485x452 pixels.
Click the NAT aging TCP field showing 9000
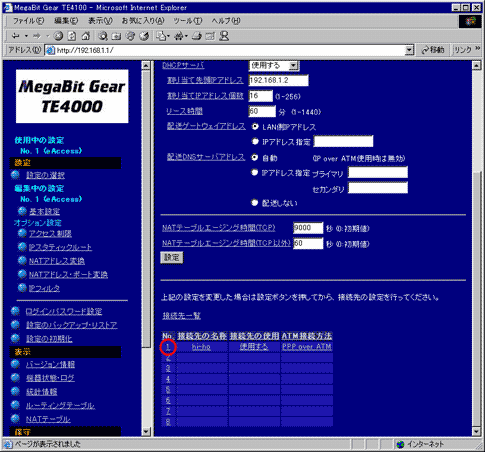pyautogui.click(x=308, y=228)
